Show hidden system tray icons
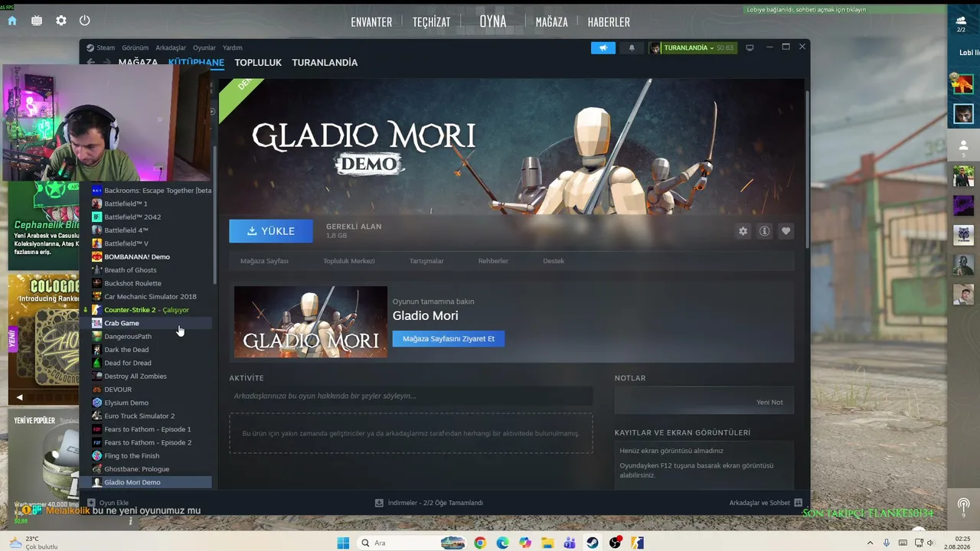 click(871, 543)
